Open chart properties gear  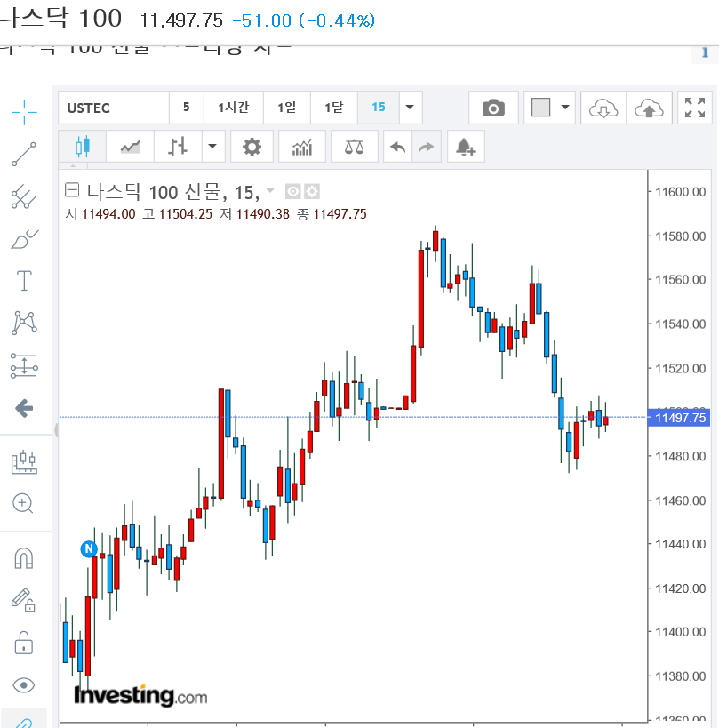click(252, 147)
